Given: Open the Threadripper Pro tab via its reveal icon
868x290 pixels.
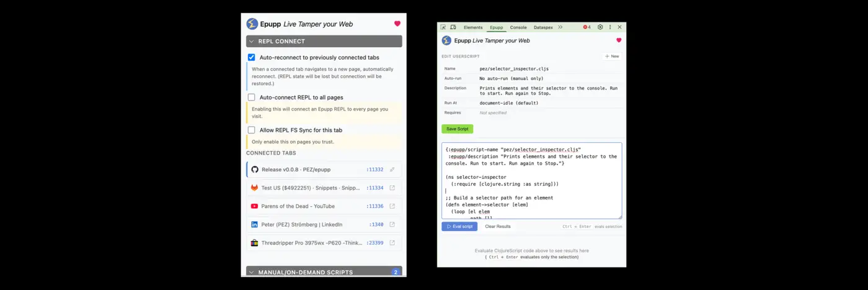Looking at the screenshot, I should click(392, 243).
